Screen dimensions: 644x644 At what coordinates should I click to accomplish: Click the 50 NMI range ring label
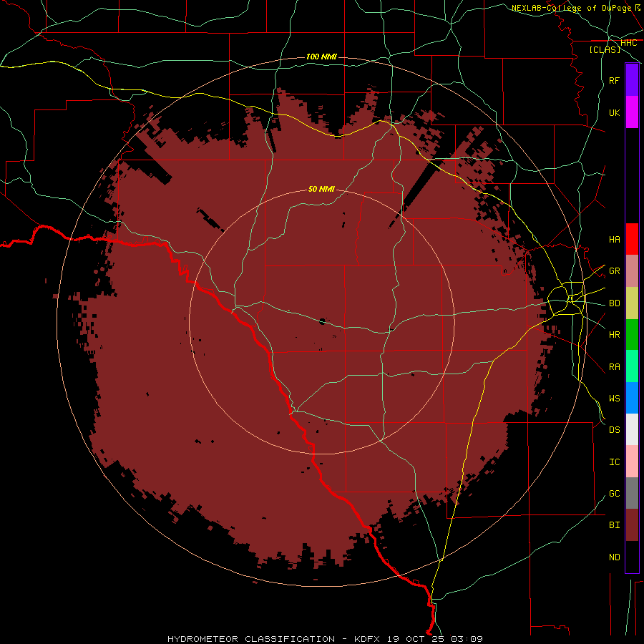click(x=321, y=189)
